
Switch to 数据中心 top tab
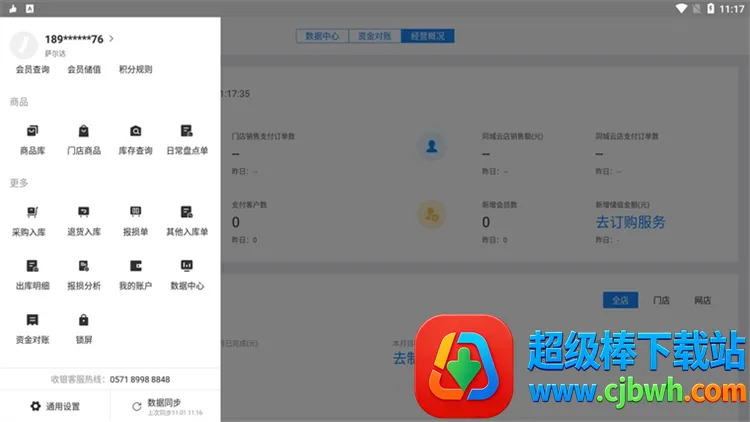click(322, 36)
